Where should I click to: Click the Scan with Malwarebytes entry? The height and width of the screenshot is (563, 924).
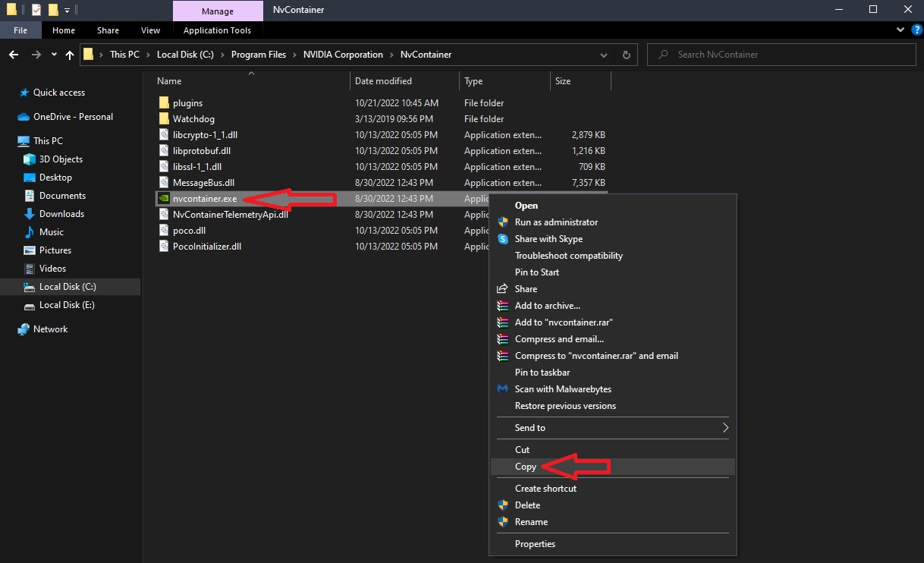coord(562,389)
